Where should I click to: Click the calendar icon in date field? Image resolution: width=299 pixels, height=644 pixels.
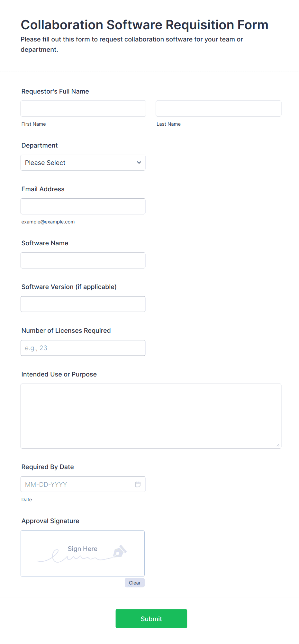pyautogui.click(x=138, y=484)
